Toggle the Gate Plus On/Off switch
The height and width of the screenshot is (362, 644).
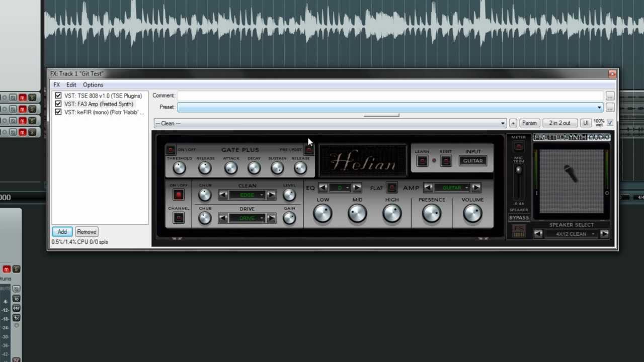[171, 150]
